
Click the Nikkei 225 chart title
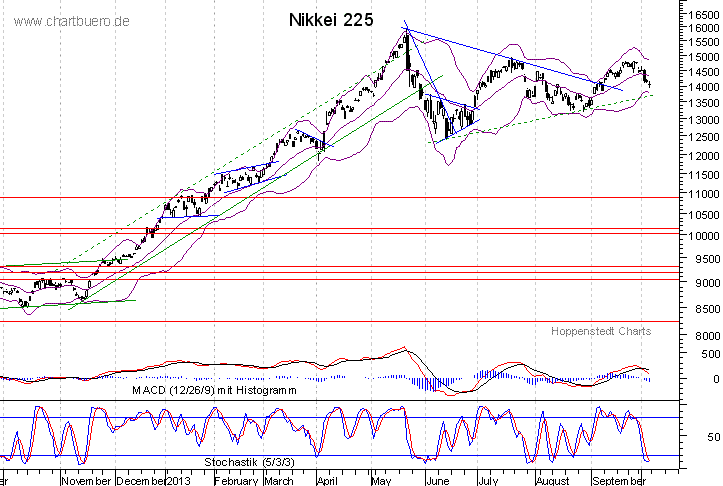pyautogui.click(x=331, y=20)
